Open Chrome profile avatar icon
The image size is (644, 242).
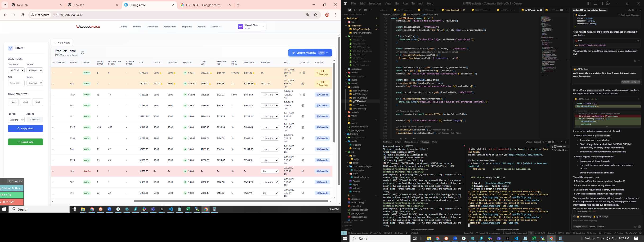click(x=327, y=15)
